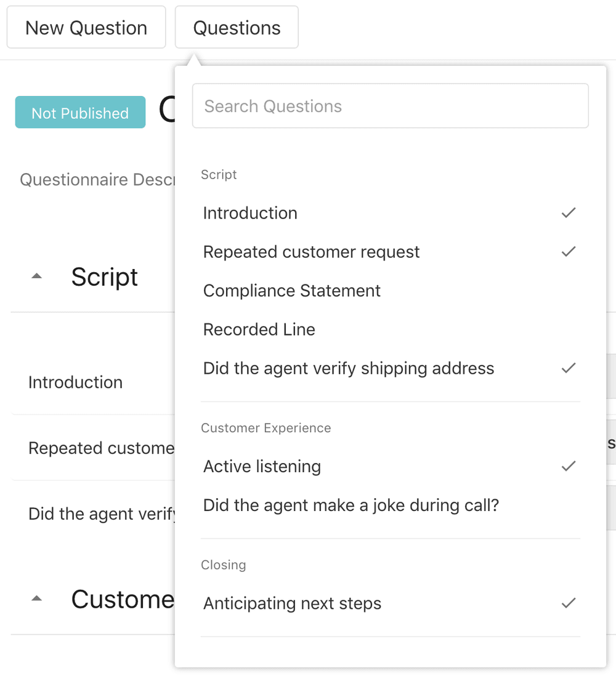Screen dimensions: 616x676
Task: Toggle selection of Recorded Line question
Action: pyautogui.click(x=259, y=329)
